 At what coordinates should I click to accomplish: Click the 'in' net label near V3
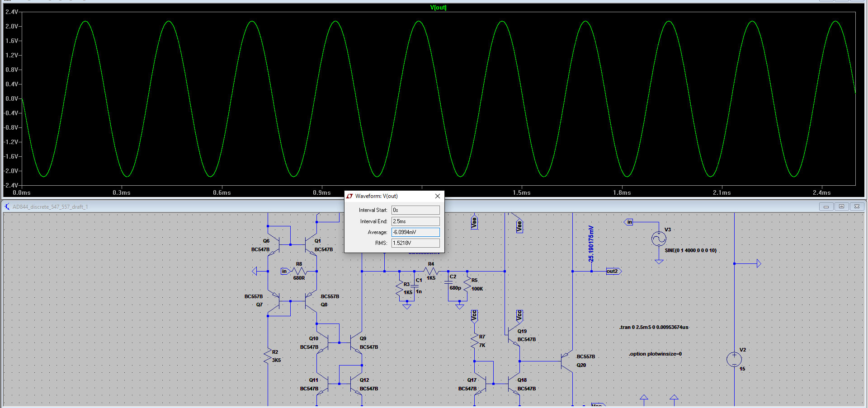(629, 222)
